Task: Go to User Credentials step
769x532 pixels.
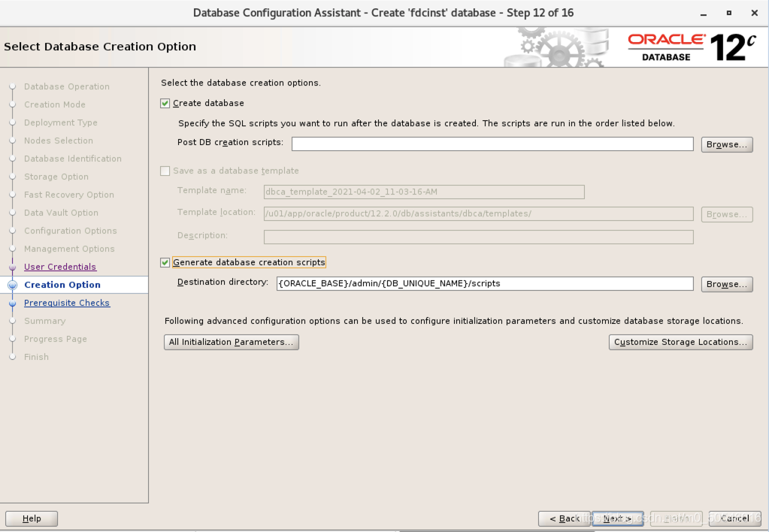Action: (60, 267)
